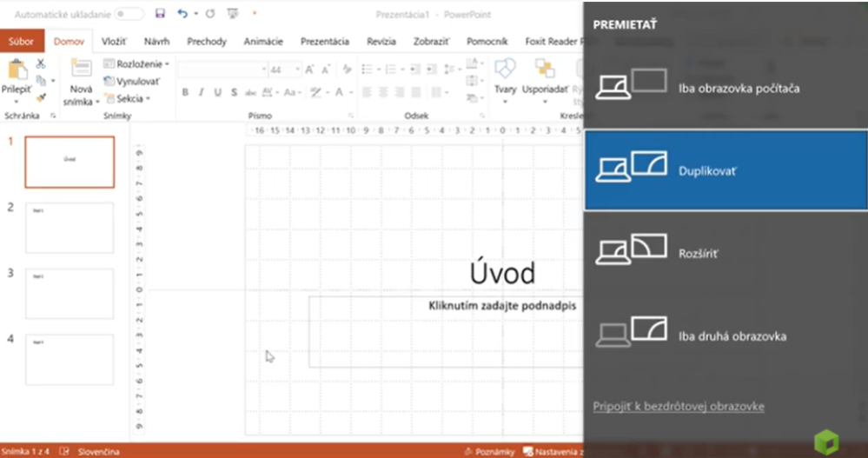Start slideshow from the quick access toolbar icon
The height and width of the screenshot is (458, 868).
coord(232,14)
